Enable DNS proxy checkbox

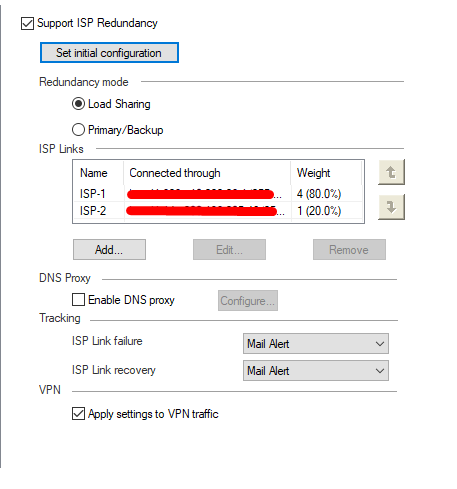pos(78,299)
